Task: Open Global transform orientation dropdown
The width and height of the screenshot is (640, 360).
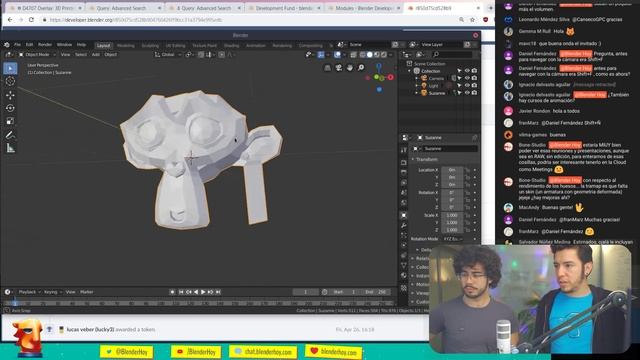Action: click(168, 54)
